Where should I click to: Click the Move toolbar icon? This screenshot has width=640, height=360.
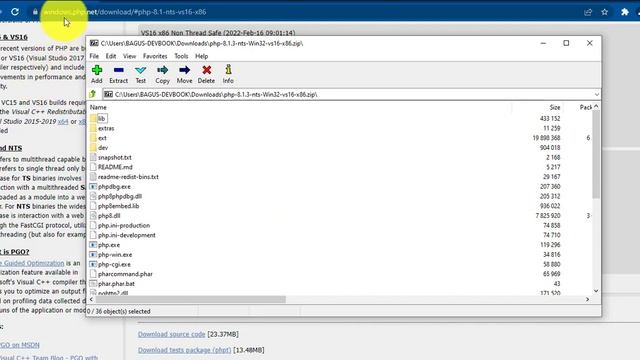(x=184, y=70)
